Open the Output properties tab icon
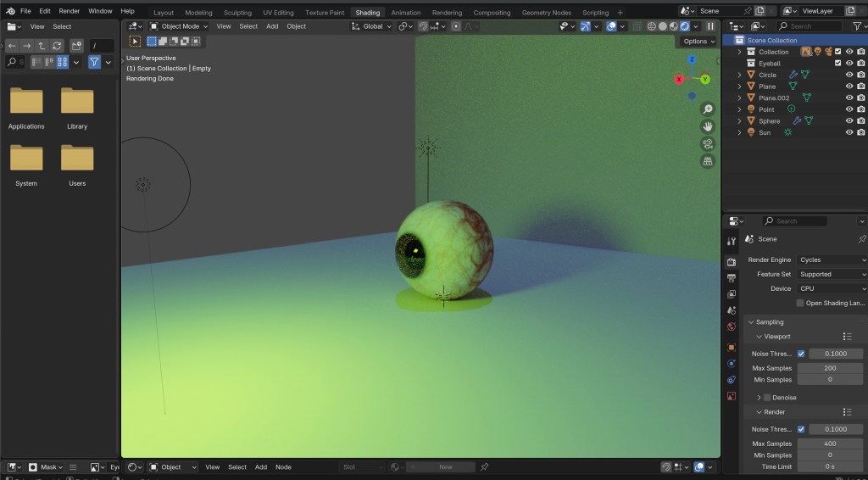This screenshot has width=868, height=480. (732, 278)
